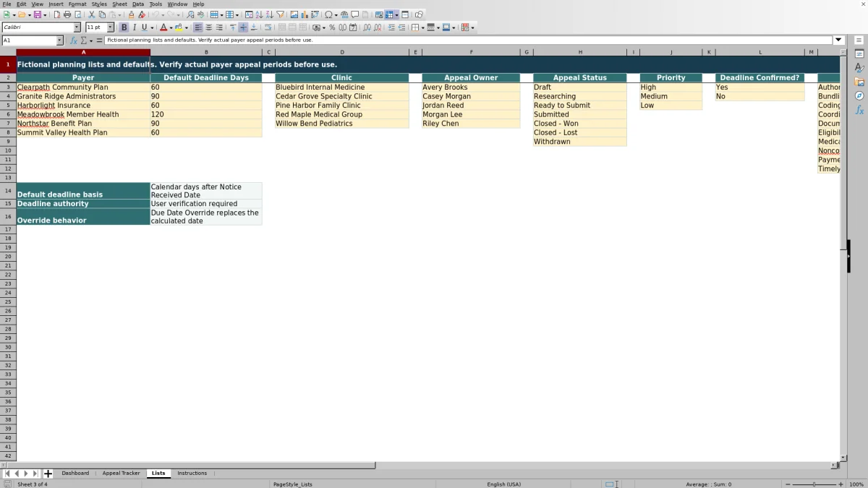
Task: Open the sidebar Styles panel icon
Action: coord(859,67)
